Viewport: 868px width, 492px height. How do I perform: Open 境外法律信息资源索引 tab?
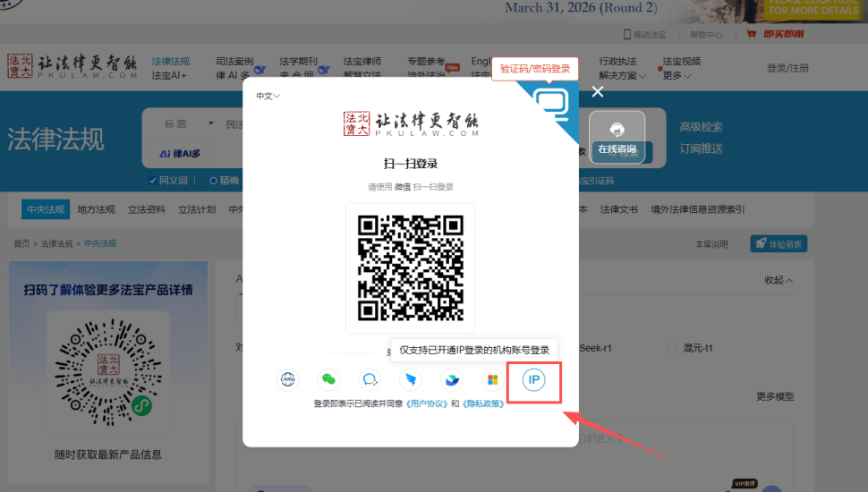point(697,209)
